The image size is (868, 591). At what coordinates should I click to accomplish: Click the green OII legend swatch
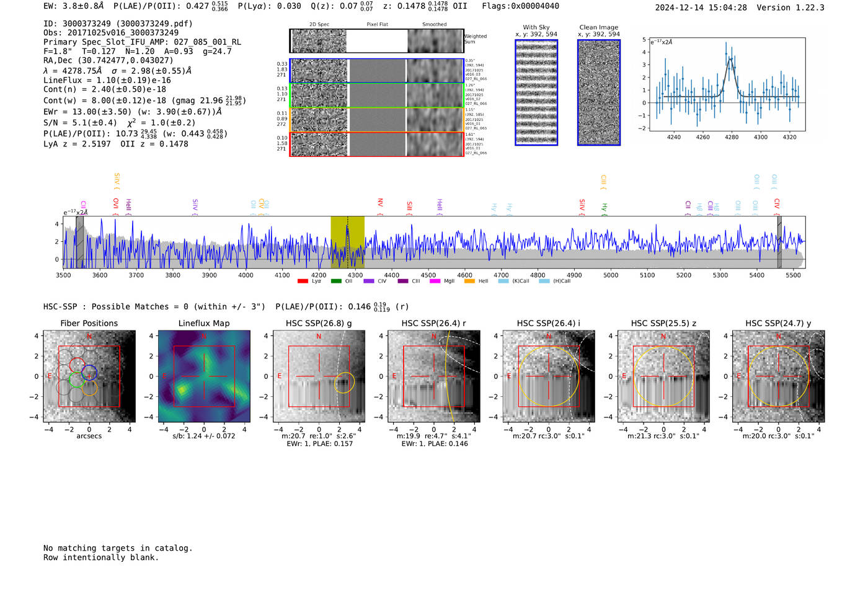pos(336,281)
